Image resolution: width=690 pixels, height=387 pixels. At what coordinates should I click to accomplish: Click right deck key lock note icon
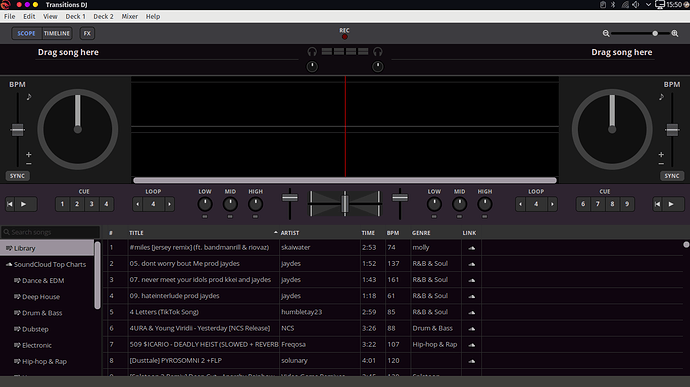[661, 96]
